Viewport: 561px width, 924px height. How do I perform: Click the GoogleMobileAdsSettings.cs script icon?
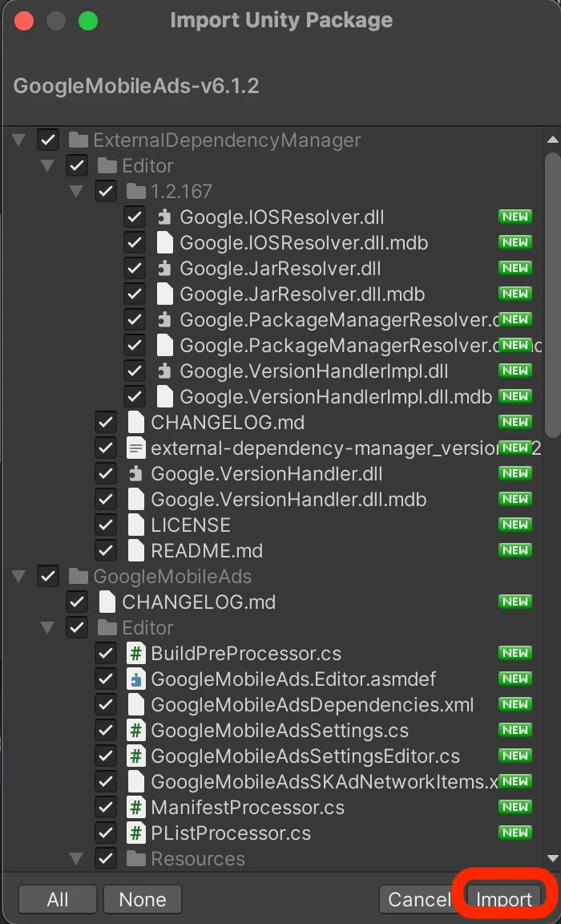coord(136,730)
